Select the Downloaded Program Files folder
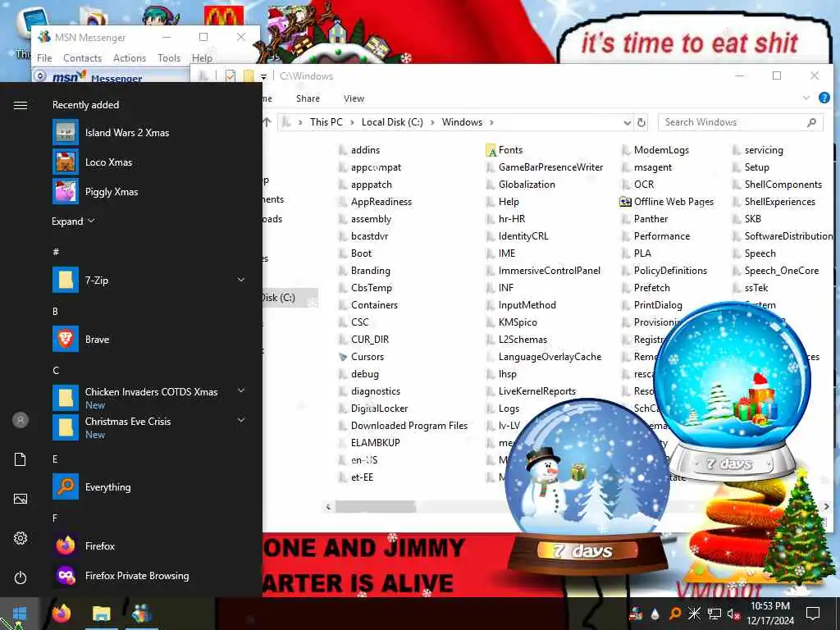 [x=403, y=426]
